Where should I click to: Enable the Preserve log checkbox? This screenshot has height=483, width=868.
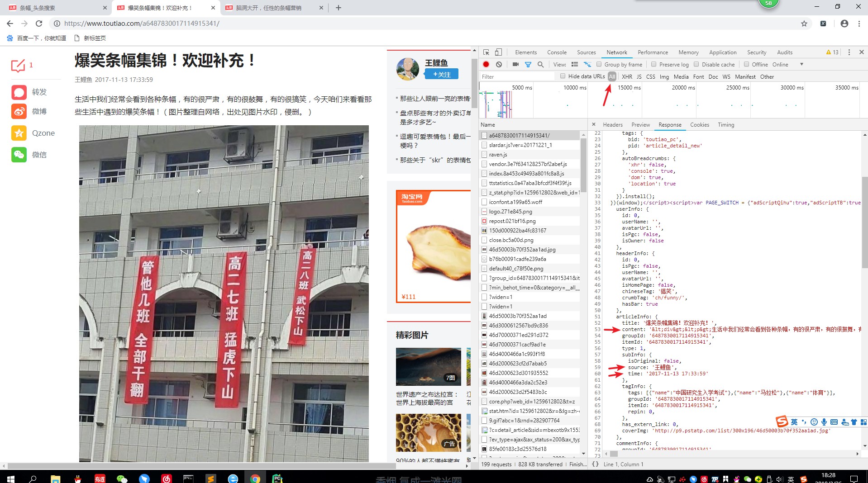(x=653, y=64)
